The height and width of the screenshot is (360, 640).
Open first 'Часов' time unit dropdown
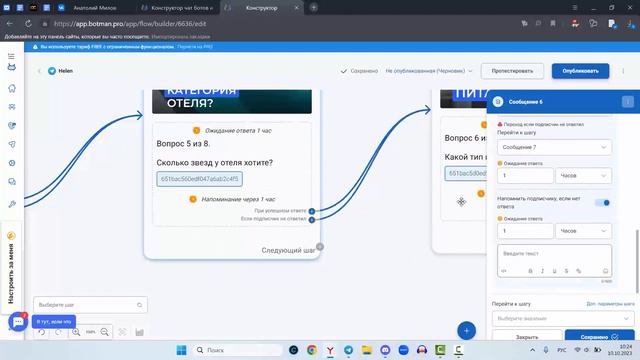tap(583, 176)
